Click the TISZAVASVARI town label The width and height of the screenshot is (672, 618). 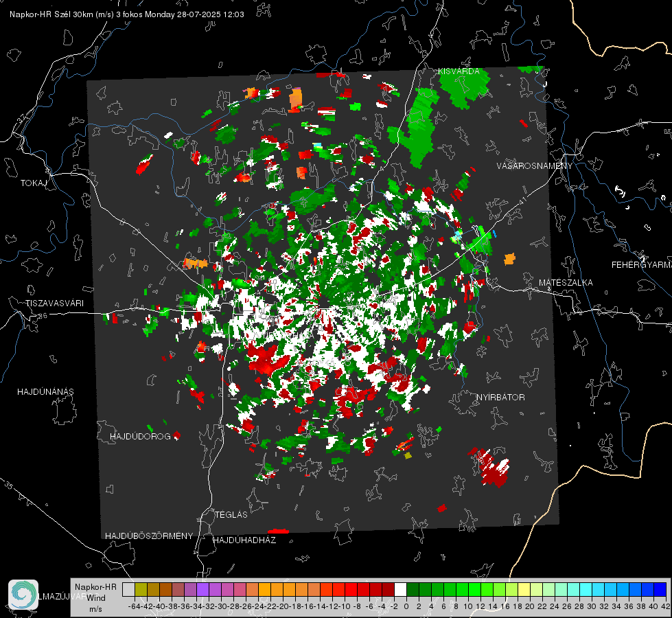[54, 304]
